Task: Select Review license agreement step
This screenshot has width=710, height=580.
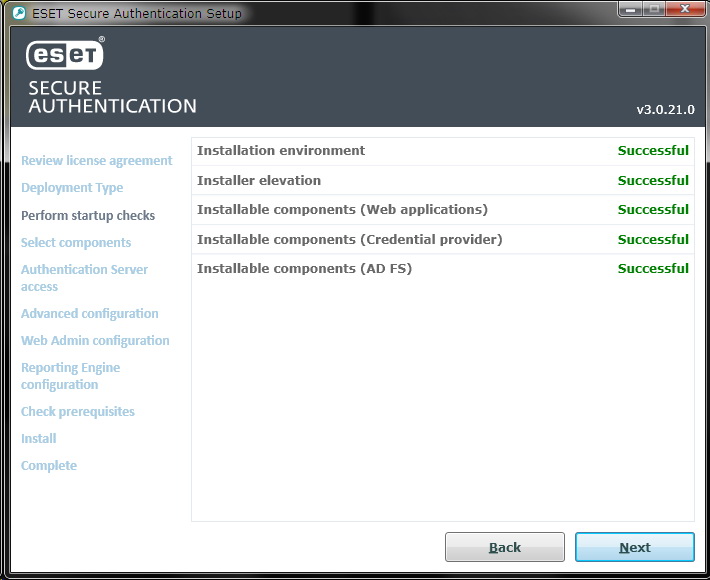Action: coord(96,160)
